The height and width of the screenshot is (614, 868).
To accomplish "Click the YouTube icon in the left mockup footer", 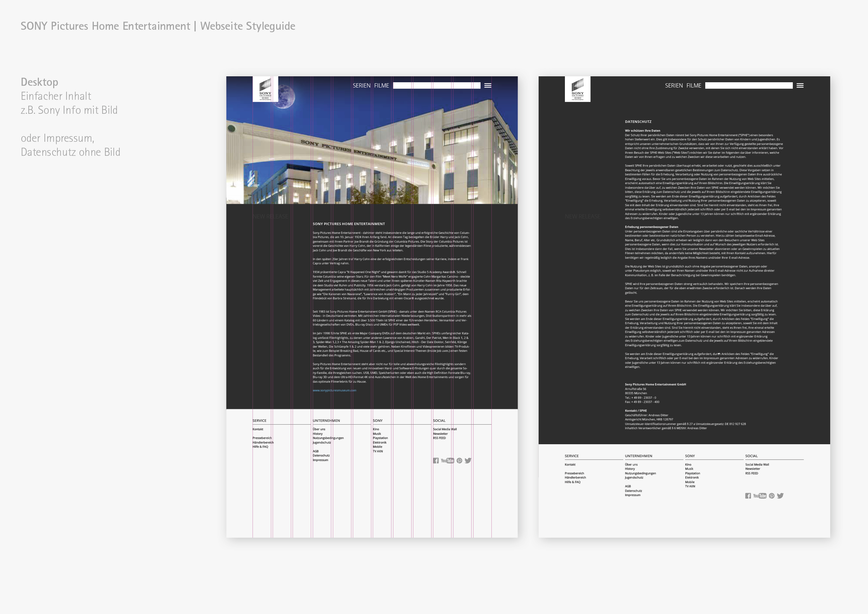I will tap(448, 461).
